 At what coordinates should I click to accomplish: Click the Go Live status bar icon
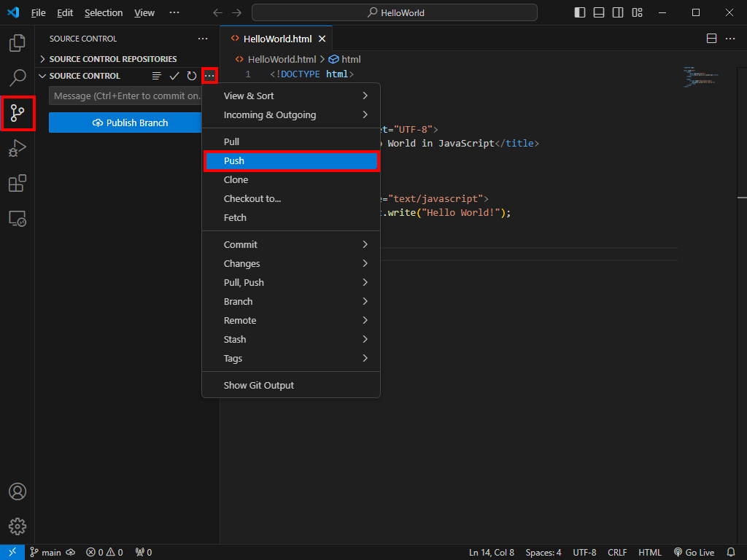coord(694,552)
